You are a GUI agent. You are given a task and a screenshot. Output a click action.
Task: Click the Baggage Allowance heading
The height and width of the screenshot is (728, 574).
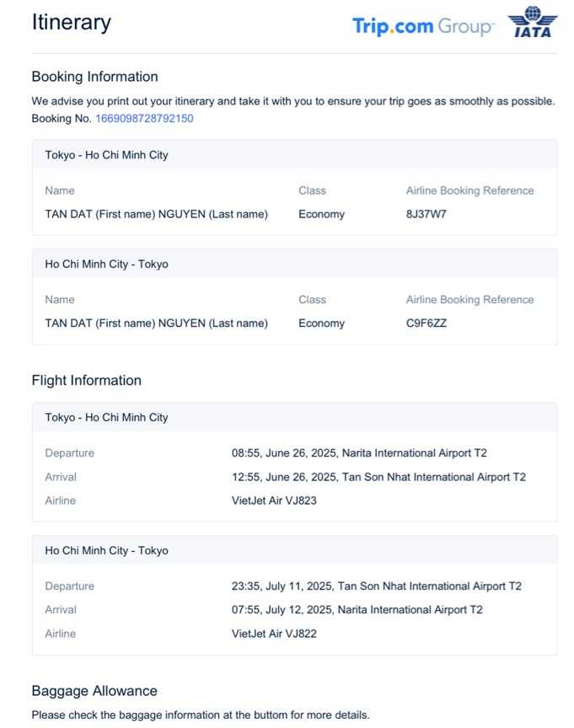tap(94, 691)
